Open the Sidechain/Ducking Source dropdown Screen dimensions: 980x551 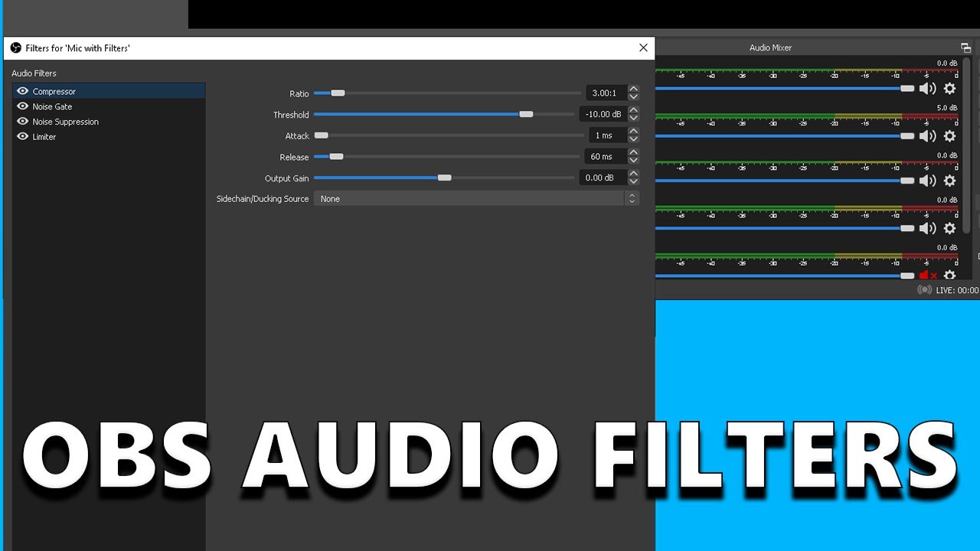(476, 198)
